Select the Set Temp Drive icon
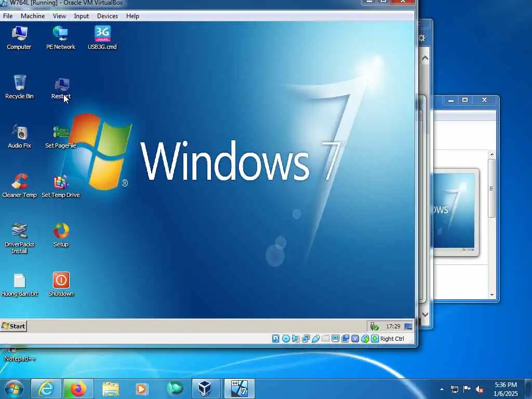The image size is (532, 399). (x=61, y=186)
